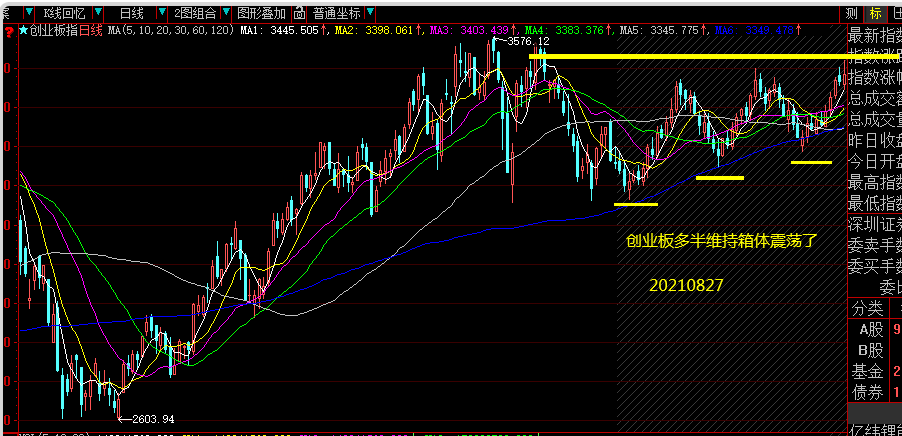This screenshot has height=436, width=902.
Task: Click the 图形叠加 overlay button
Action: [x=262, y=12]
